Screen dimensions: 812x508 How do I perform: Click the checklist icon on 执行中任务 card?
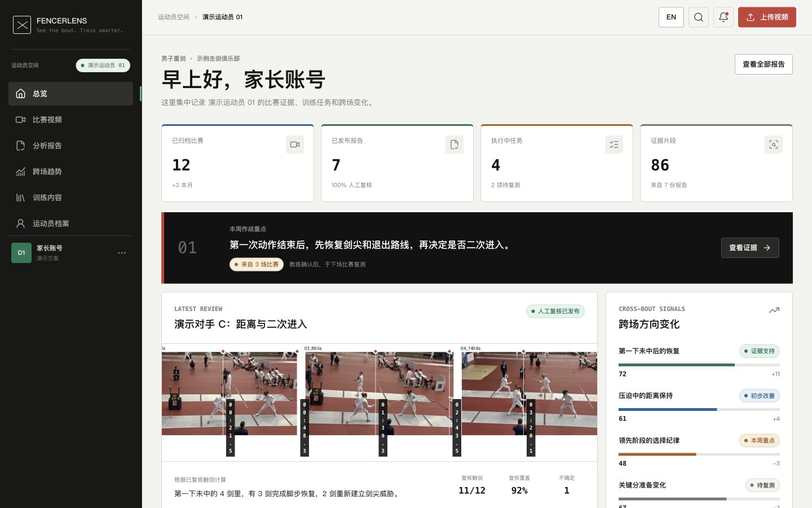coord(614,144)
